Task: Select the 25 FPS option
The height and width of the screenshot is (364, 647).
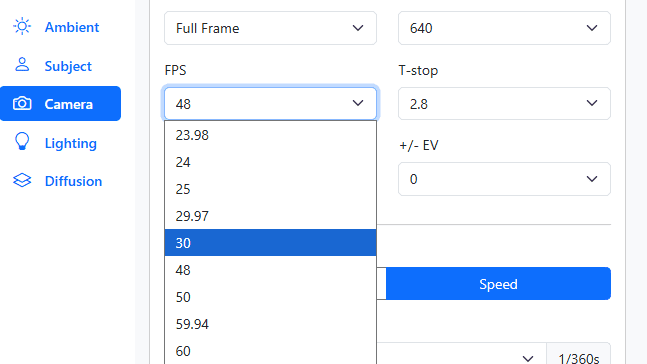Action: 270,189
